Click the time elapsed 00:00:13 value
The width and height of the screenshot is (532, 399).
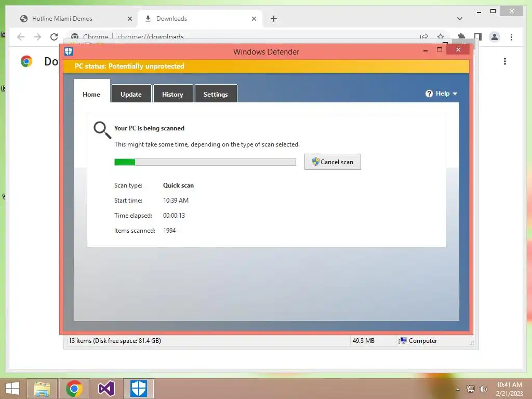(x=174, y=216)
